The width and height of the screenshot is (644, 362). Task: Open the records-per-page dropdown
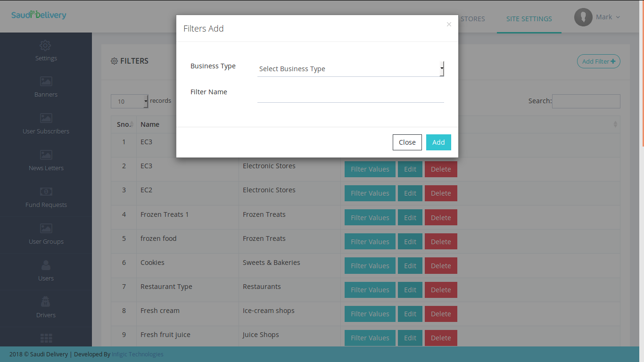[129, 101]
